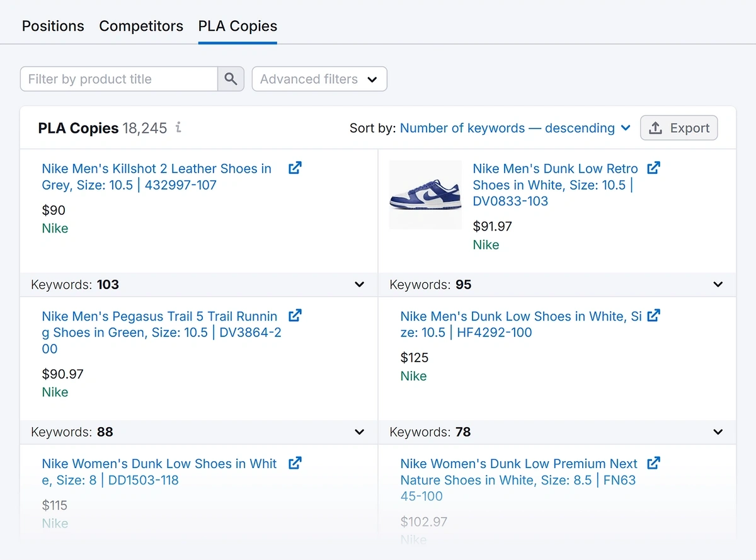Expand the Keywords: 78 row
This screenshot has width=756, height=560.
click(x=558, y=432)
